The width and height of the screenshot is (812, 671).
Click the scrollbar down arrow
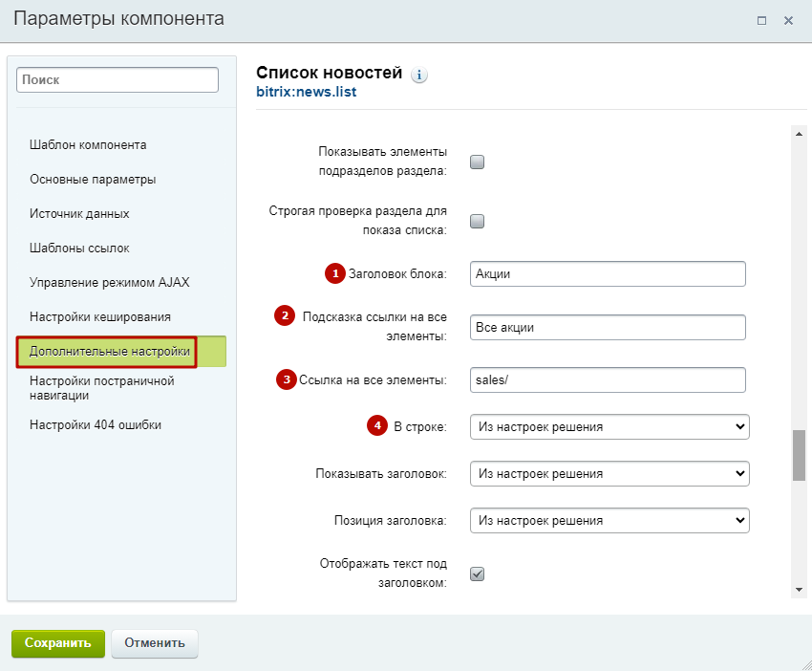799,590
